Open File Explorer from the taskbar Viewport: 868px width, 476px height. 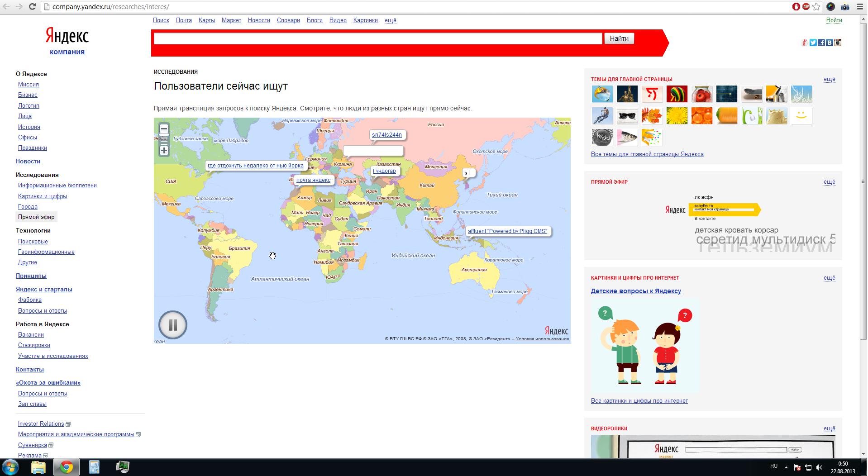tap(38, 467)
